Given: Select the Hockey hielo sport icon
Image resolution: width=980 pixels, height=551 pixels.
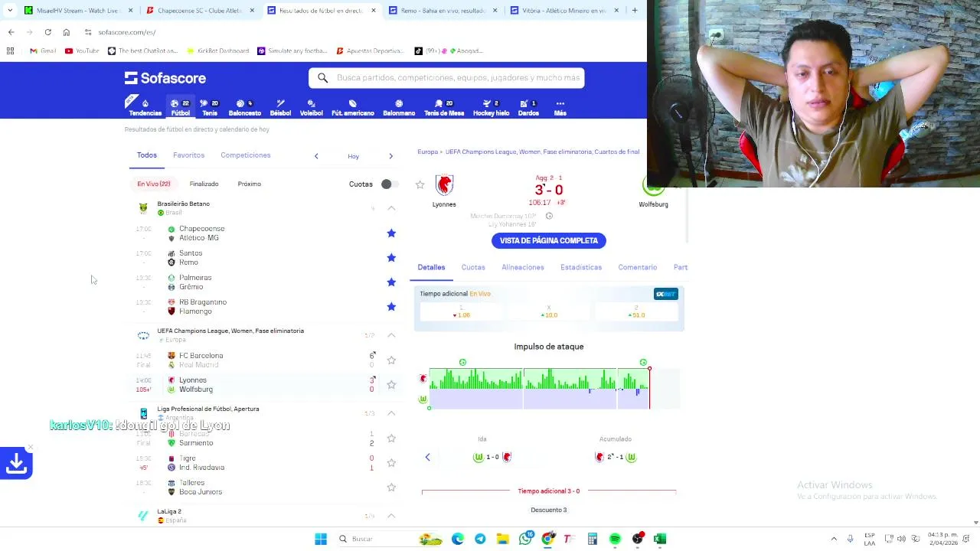Looking at the screenshot, I should point(491,108).
